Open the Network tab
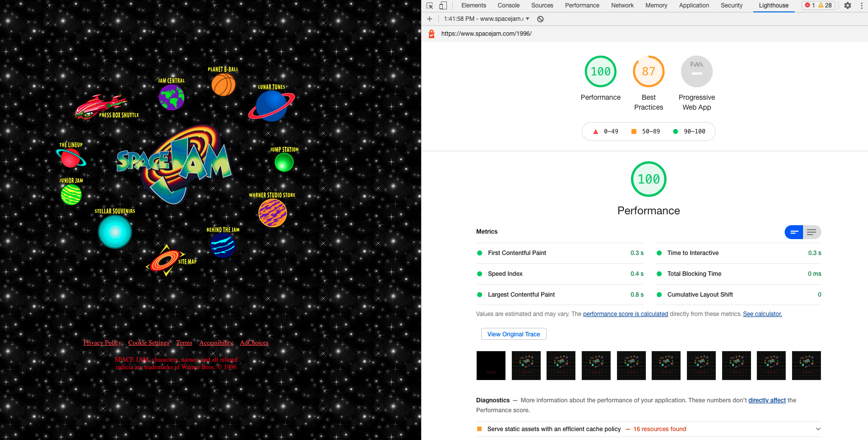The height and width of the screenshot is (440, 868). (622, 5)
